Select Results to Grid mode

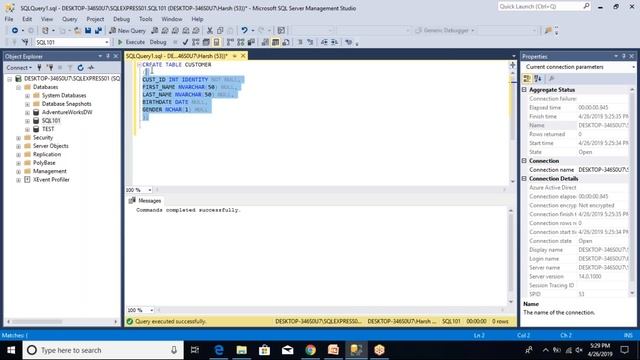click(x=276, y=42)
